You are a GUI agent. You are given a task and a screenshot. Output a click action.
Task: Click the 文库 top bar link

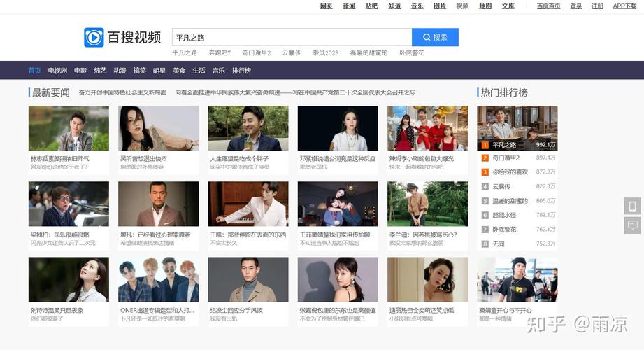(x=508, y=6)
